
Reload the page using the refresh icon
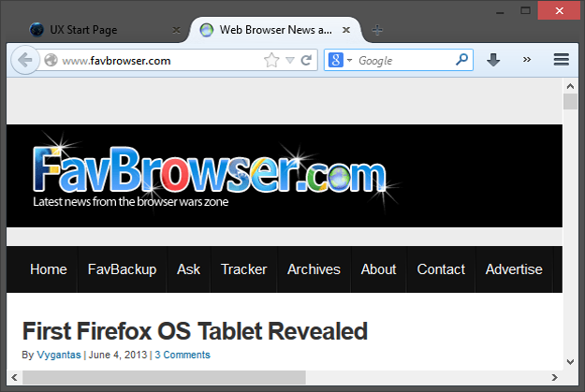pos(306,60)
